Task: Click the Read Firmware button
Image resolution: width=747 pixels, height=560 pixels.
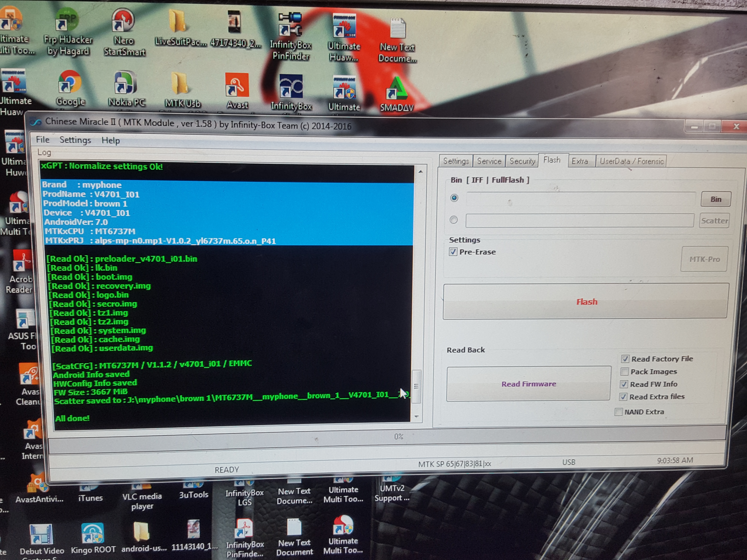Action: pos(529,384)
